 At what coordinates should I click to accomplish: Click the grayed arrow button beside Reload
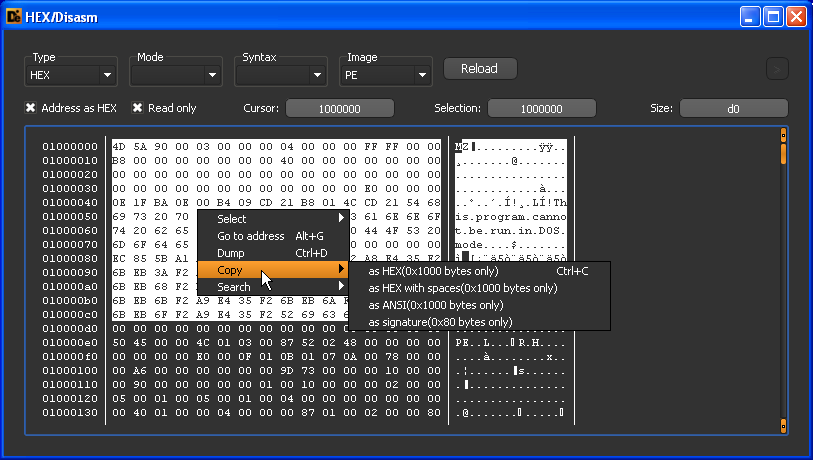(777, 69)
